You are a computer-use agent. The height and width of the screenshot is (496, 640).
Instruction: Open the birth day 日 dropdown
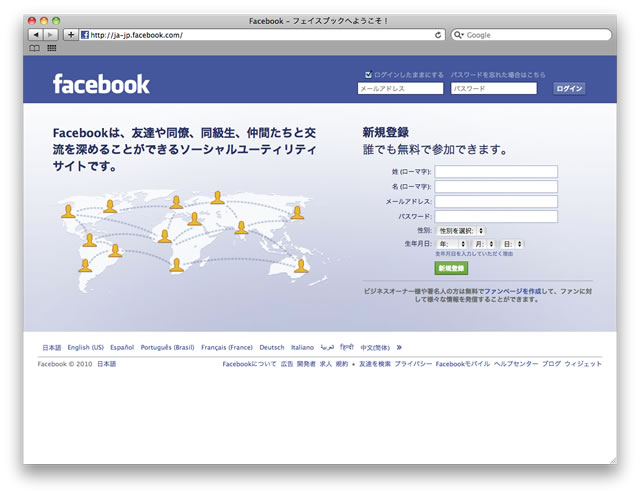[x=513, y=244]
